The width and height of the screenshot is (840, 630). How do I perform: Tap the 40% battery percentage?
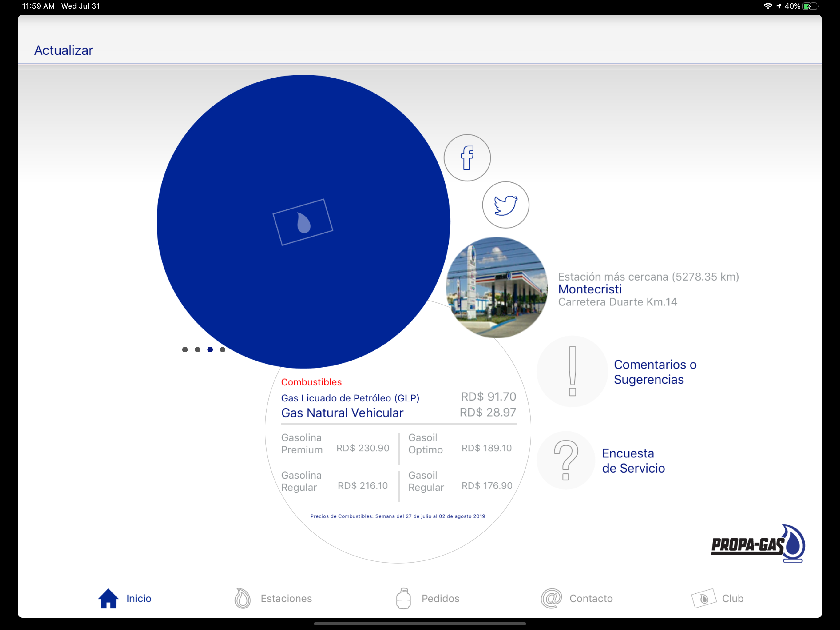click(793, 6)
